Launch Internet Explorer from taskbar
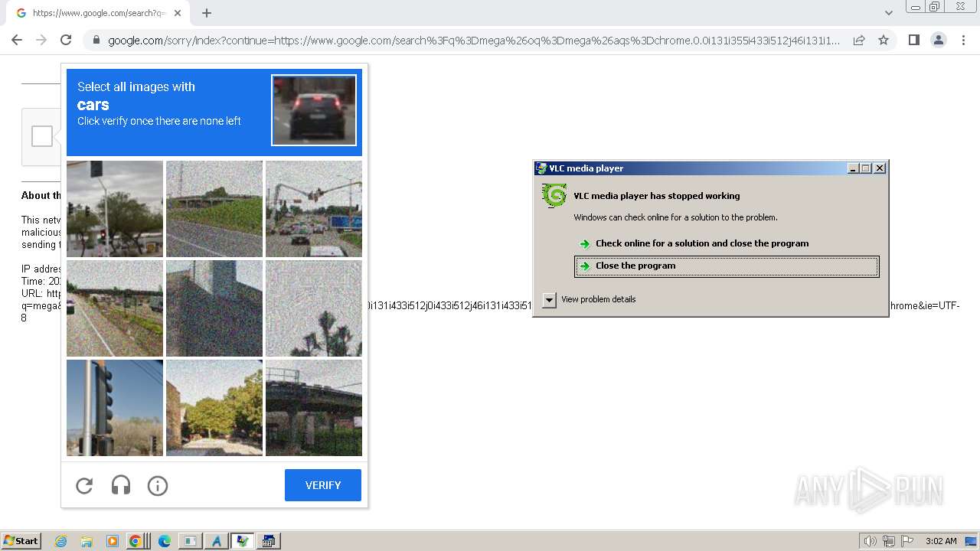 click(x=60, y=541)
